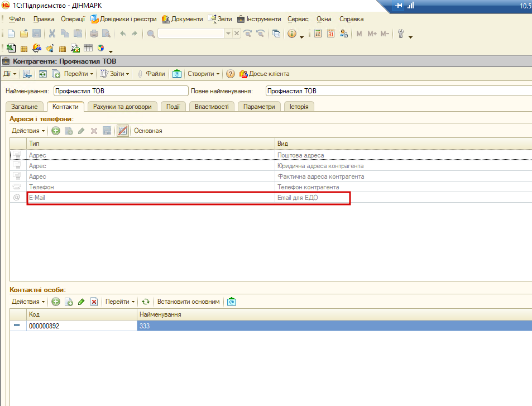This screenshot has height=406, width=532.
Task: Click the wrench settings icon
Action: 401,34
